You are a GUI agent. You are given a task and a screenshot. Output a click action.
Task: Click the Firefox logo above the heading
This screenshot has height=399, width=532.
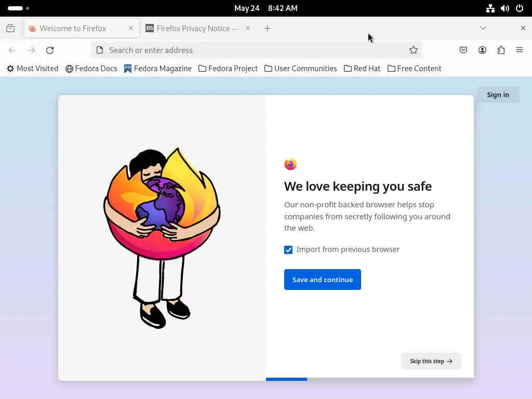tap(290, 164)
